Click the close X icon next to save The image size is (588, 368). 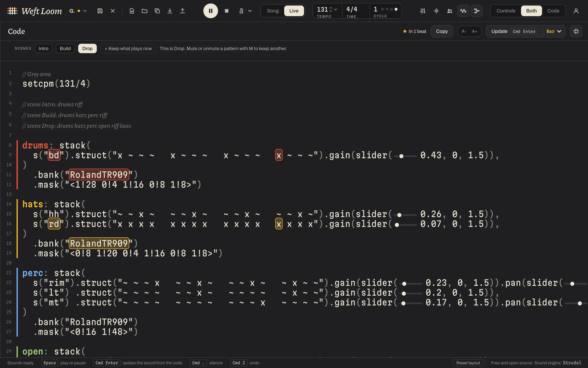[113, 11]
